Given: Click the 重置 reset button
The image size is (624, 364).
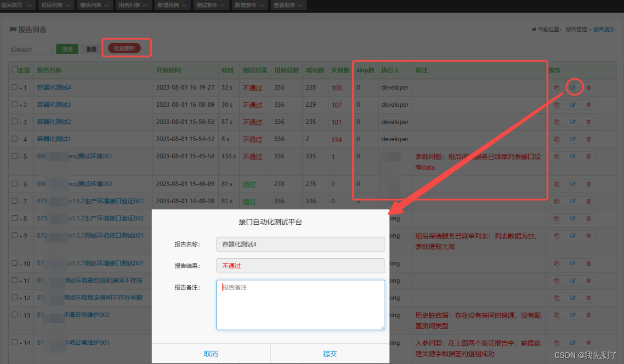Looking at the screenshot, I should (91, 49).
